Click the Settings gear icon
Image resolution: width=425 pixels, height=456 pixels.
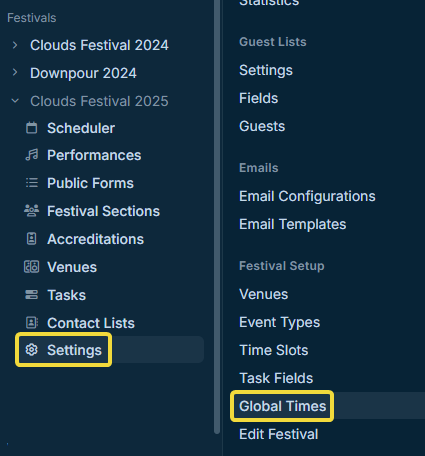[32, 350]
